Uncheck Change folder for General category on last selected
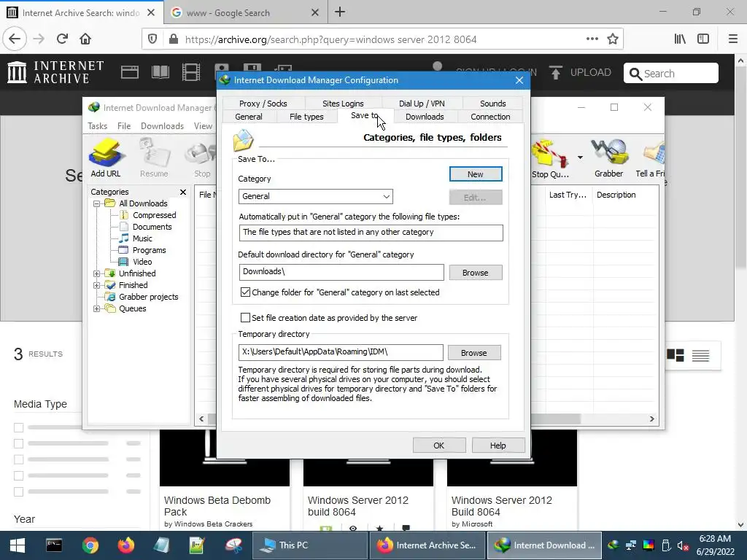This screenshot has height=560, width=747. [245, 292]
